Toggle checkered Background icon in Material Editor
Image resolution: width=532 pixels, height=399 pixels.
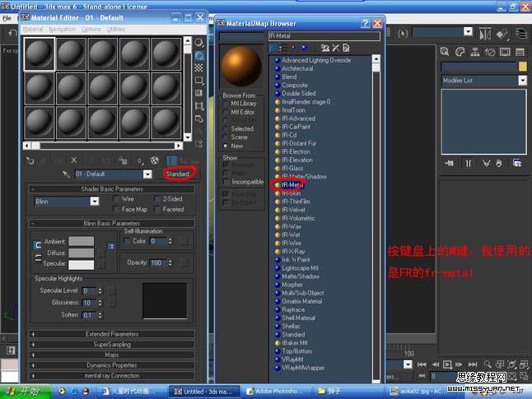[199, 67]
